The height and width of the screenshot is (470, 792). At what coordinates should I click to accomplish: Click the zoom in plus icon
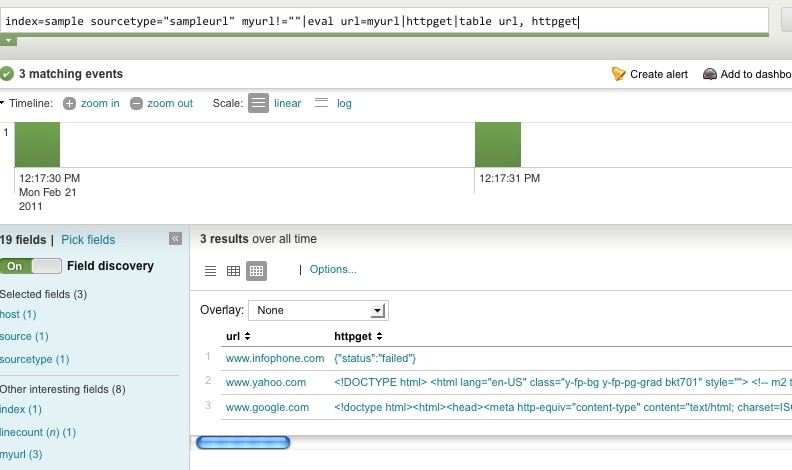(x=69, y=103)
